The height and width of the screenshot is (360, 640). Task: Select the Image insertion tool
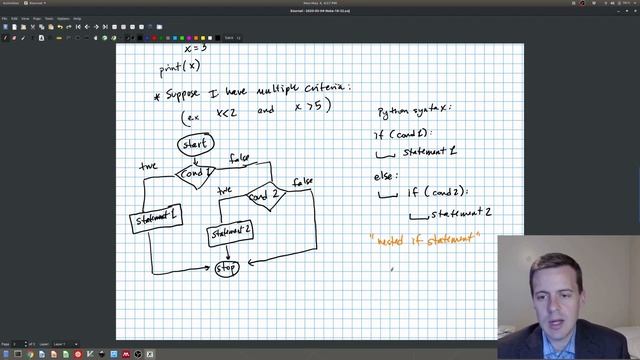pos(41,38)
